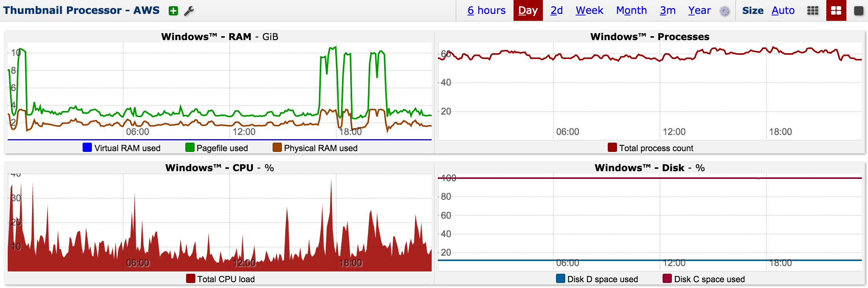Viewport: 868px width, 288px height.
Task: Click the green plus add graph icon
Action: [173, 11]
